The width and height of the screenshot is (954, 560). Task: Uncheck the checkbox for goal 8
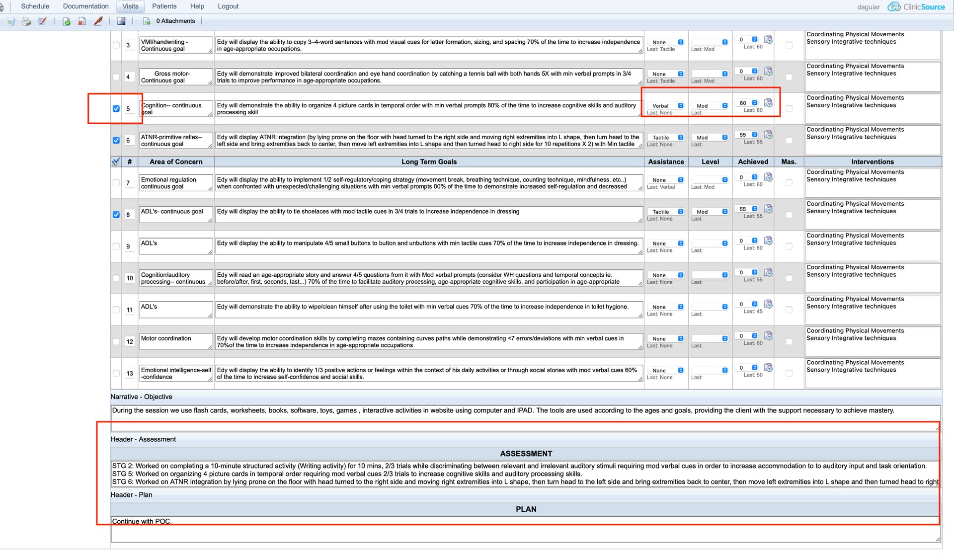(x=116, y=215)
